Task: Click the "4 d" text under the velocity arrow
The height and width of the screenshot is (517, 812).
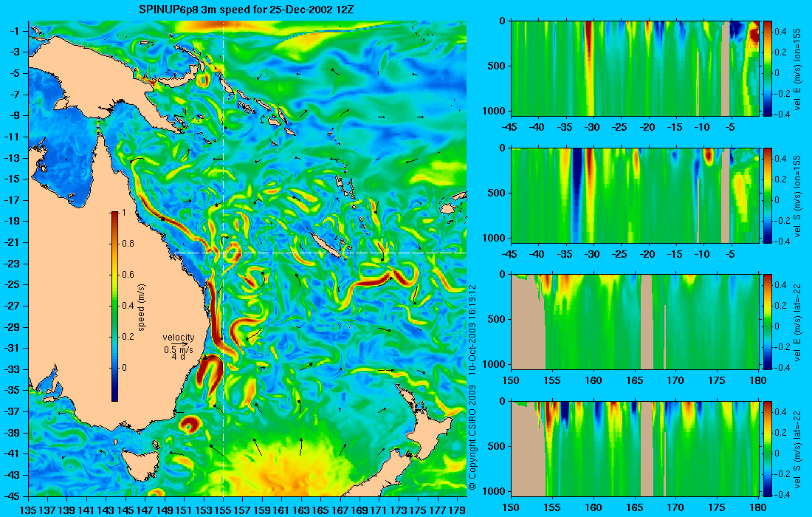Action: (x=178, y=357)
